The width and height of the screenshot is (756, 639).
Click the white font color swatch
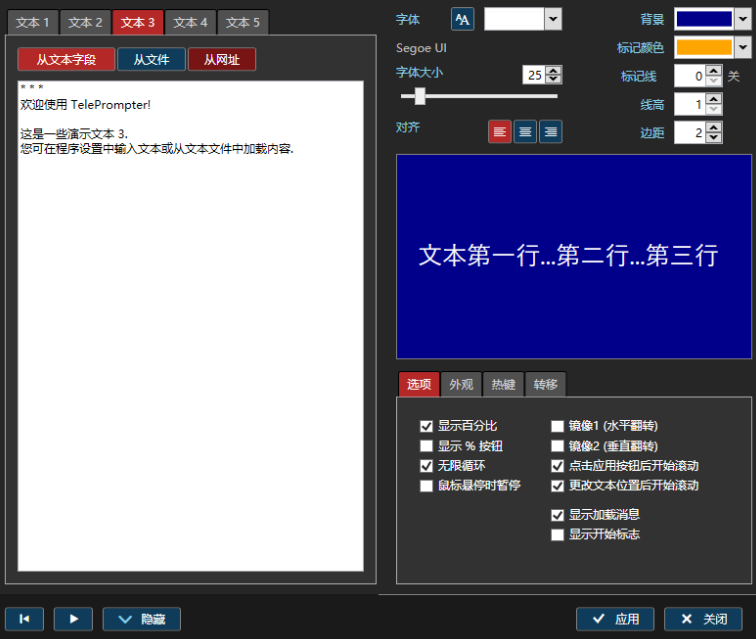514,19
